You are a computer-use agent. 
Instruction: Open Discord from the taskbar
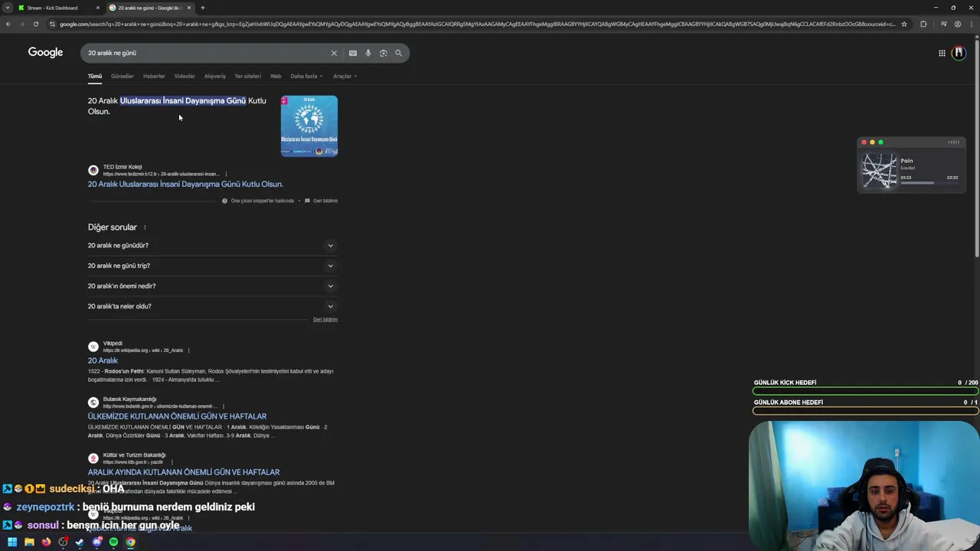[x=96, y=542]
